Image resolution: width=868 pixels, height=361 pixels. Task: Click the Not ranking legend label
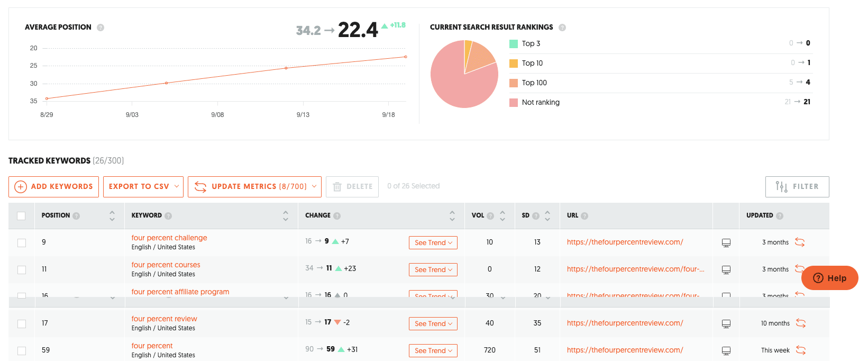pos(541,103)
